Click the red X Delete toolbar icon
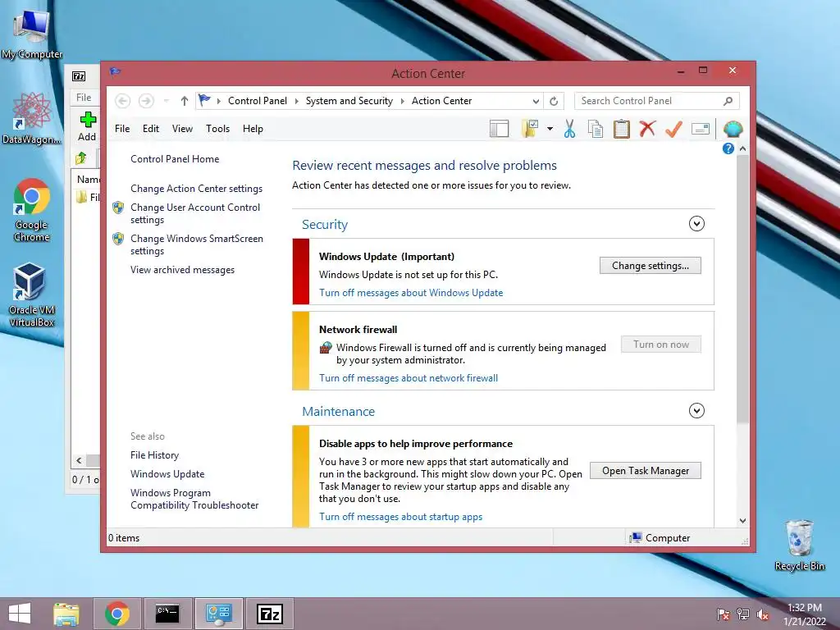Screen dimensions: 840x630 point(648,129)
